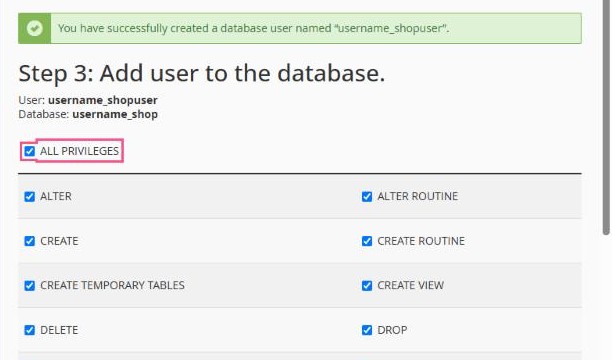Click the page vertical scrollbar
This screenshot has height=360, width=612.
click(x=606, y=117)
